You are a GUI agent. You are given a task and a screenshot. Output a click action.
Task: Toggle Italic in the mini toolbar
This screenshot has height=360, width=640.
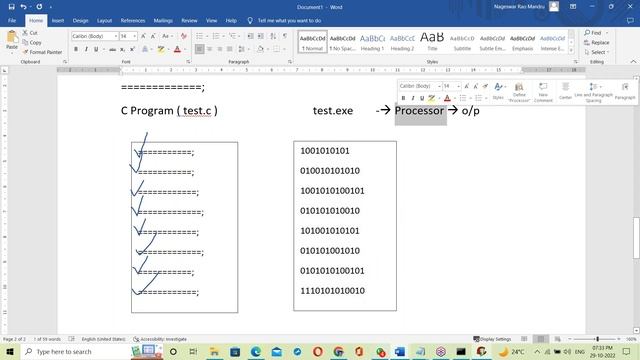point(413,98)
